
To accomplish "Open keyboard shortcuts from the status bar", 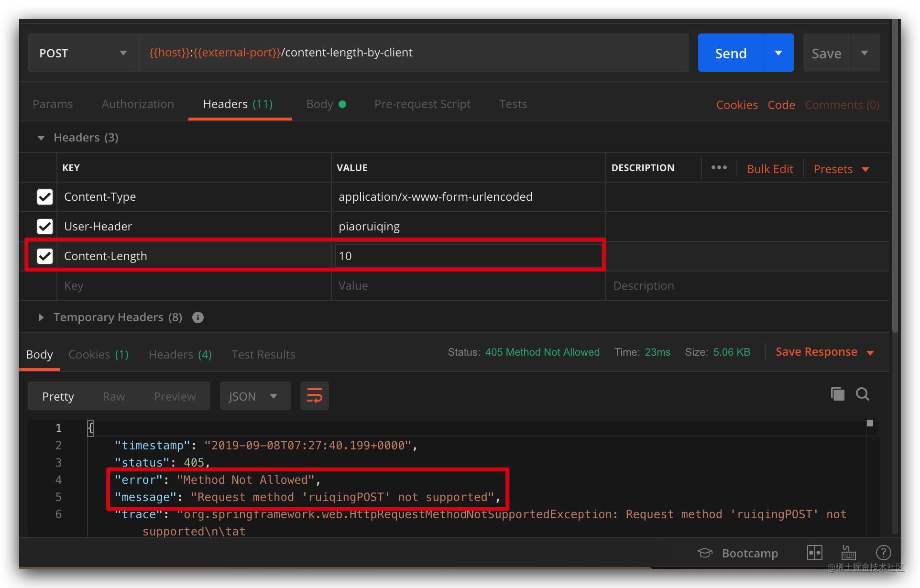I will [848, 553].
